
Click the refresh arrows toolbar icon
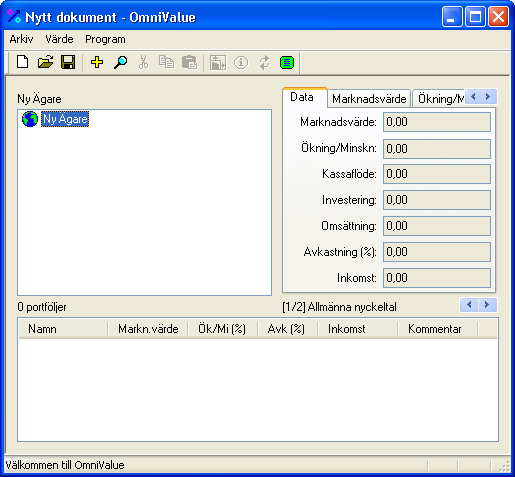[x=264, y=62]
